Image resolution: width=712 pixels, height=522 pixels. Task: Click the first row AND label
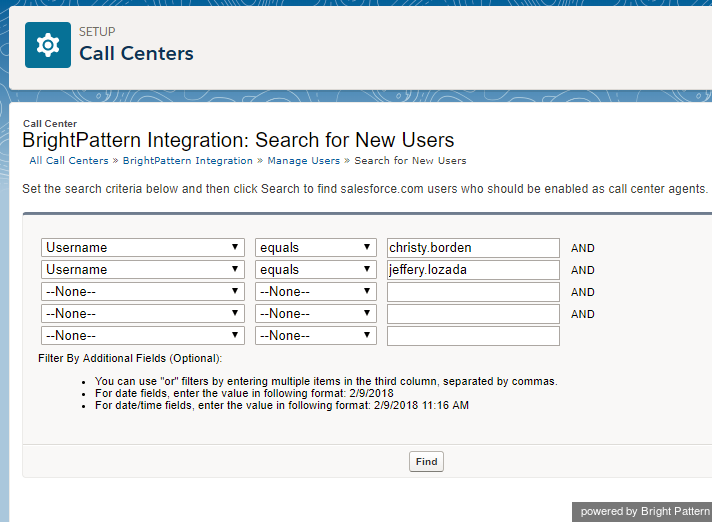[583, 248]
